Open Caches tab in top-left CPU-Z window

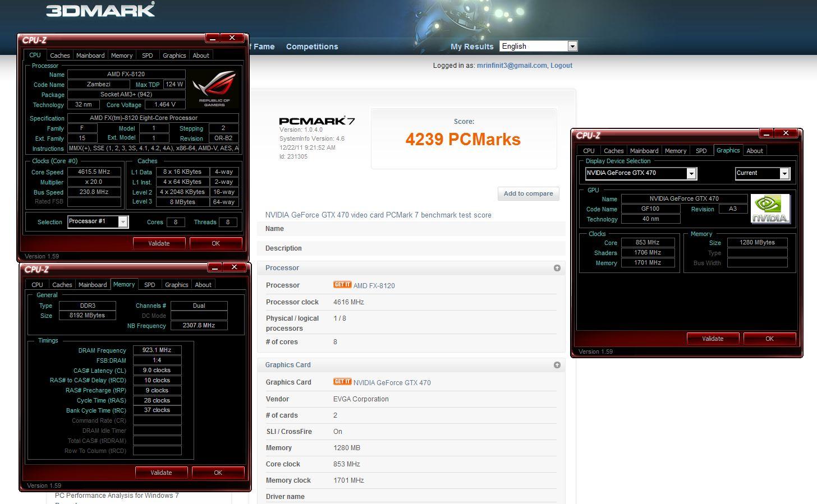59,56
